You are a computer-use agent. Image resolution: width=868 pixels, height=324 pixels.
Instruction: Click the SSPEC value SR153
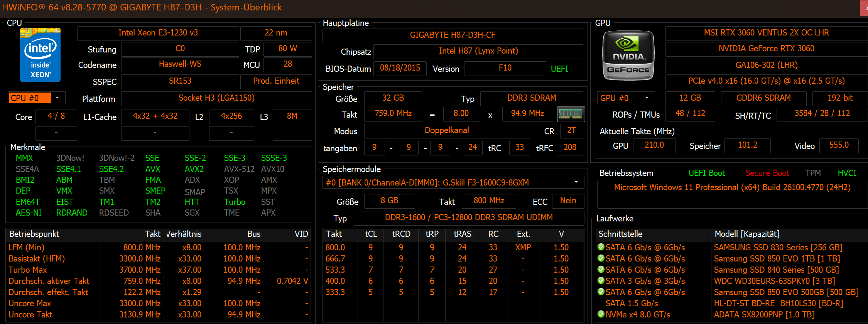click(180, 81)
